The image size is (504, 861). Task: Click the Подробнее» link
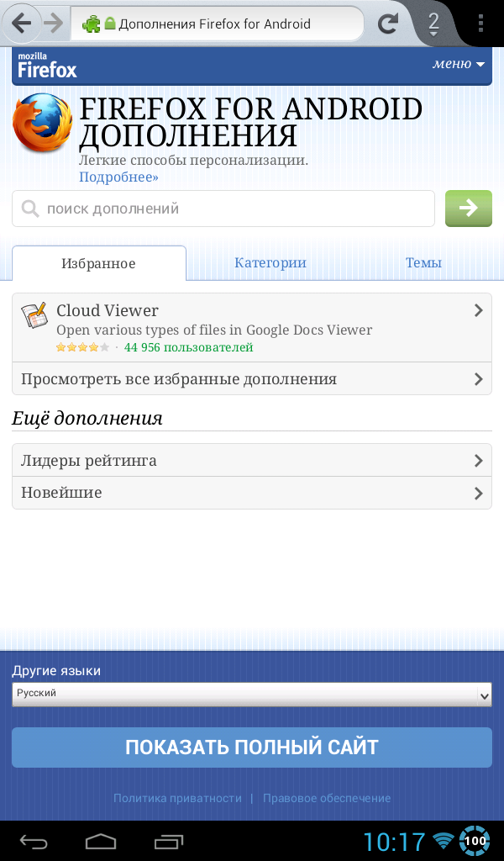118,177
